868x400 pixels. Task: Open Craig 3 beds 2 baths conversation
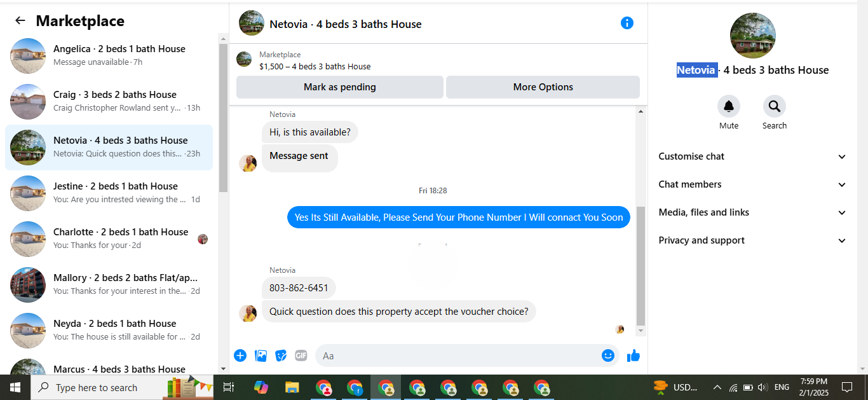[109, 102]
